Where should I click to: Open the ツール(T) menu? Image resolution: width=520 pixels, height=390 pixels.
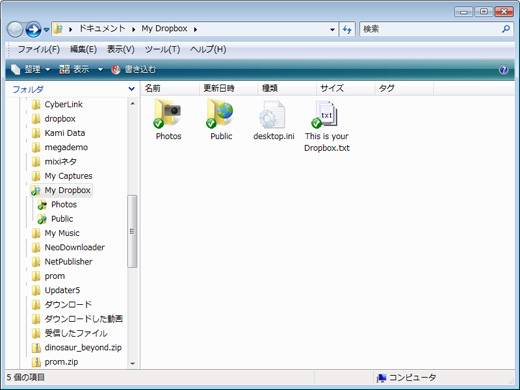pos(162,49)
